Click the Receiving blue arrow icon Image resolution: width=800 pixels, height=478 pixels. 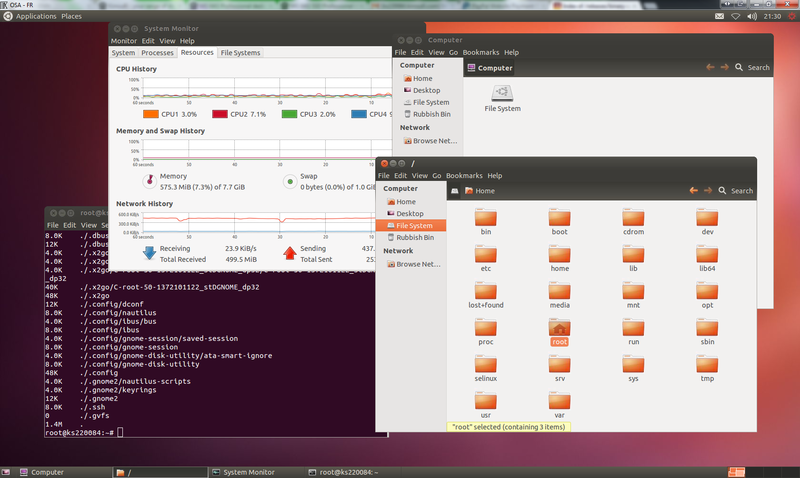tap(149, 253)
